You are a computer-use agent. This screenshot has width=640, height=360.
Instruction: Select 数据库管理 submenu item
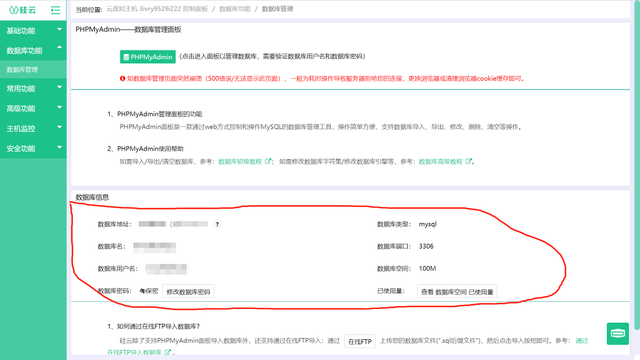click(33, 70)
